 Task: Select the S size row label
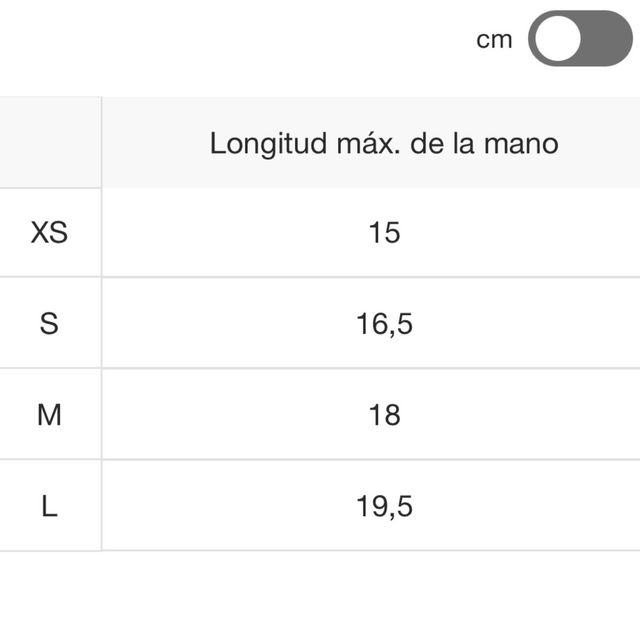[49, 324]
